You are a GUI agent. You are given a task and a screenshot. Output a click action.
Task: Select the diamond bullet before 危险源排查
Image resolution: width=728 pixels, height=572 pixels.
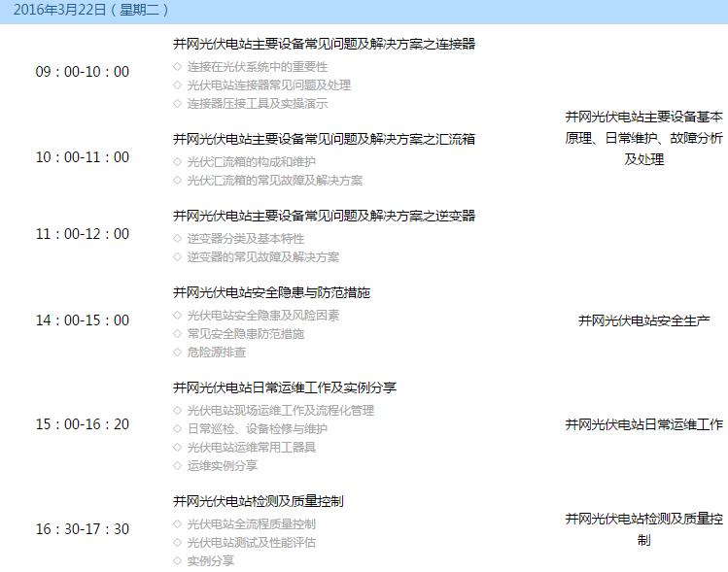pos(177,353)
